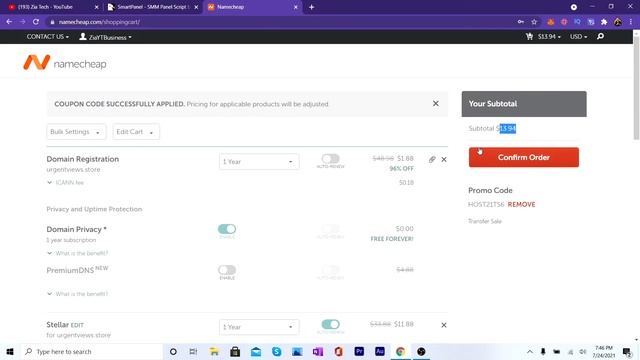640x360 pixels.
Task: Open a new browser tab
Action: [x=311, y=7]
